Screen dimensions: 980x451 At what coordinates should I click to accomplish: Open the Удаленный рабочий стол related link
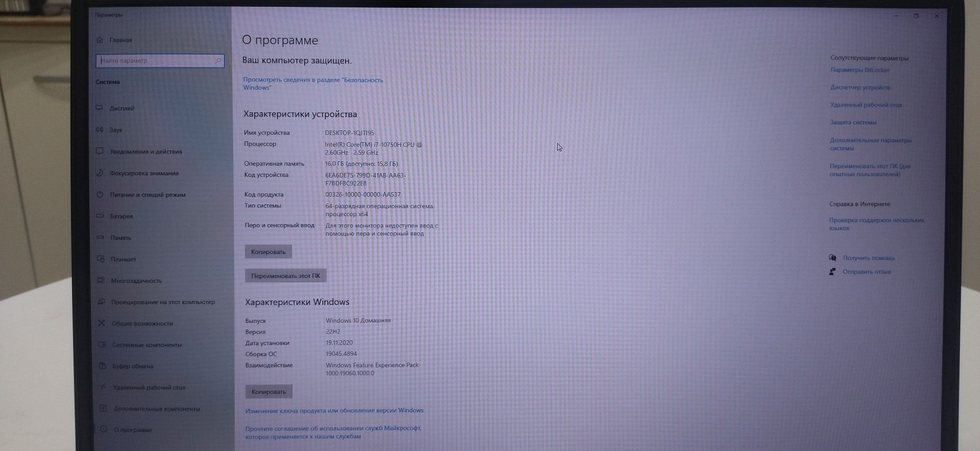point(866,105)
